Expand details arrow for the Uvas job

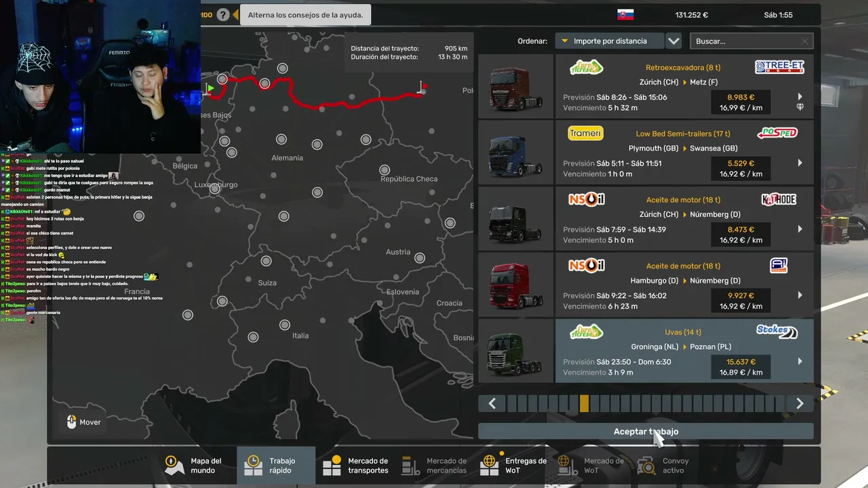click(800, 361)
